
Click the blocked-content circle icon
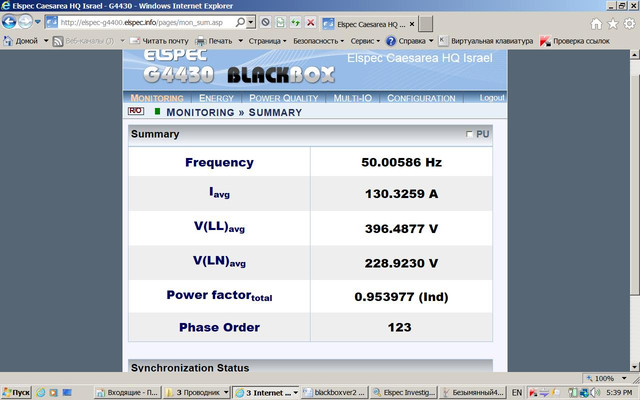(265, 22)
